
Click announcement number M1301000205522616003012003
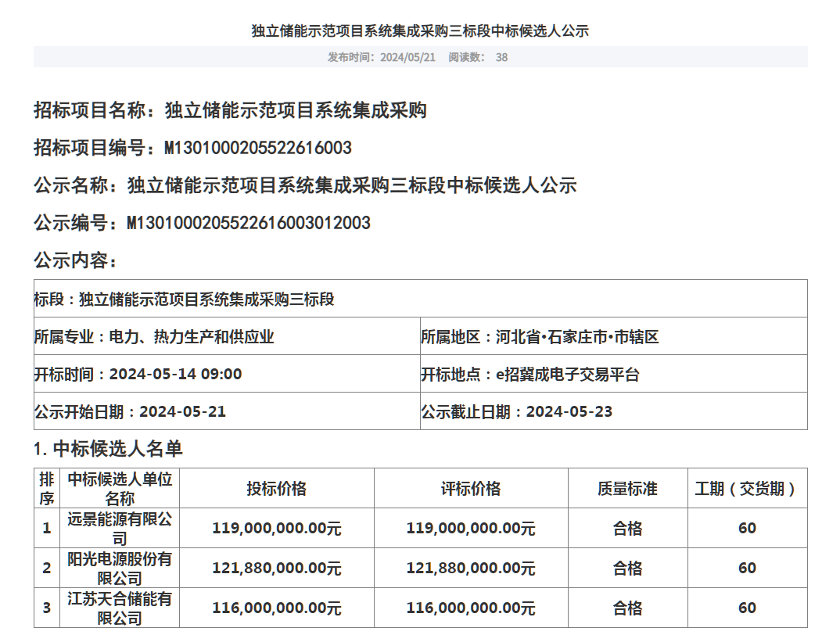(x=249, y=223)
